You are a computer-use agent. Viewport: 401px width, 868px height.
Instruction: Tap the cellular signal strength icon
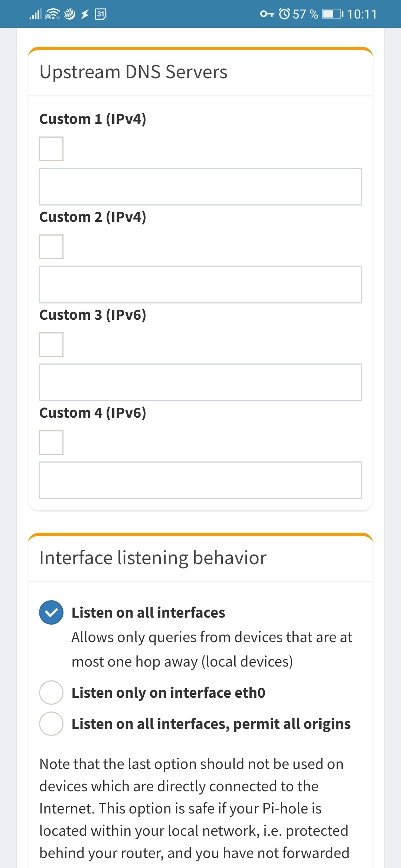(35, 14)
